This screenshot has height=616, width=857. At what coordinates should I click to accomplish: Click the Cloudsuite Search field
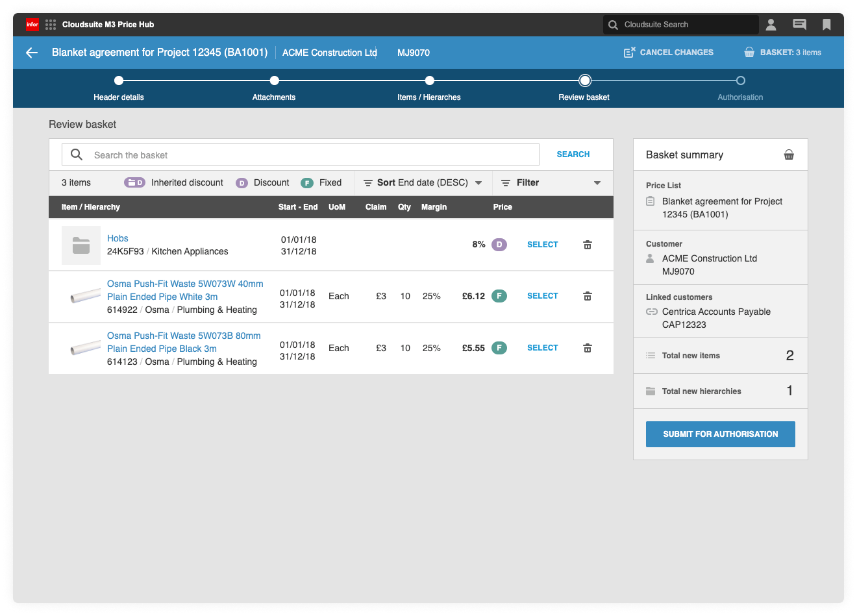click(680, 25)
